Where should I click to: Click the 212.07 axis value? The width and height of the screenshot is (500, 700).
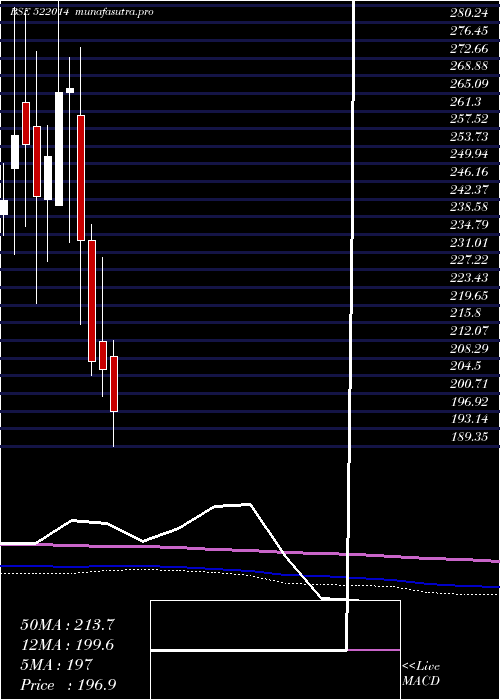click(x=469, y=331)
